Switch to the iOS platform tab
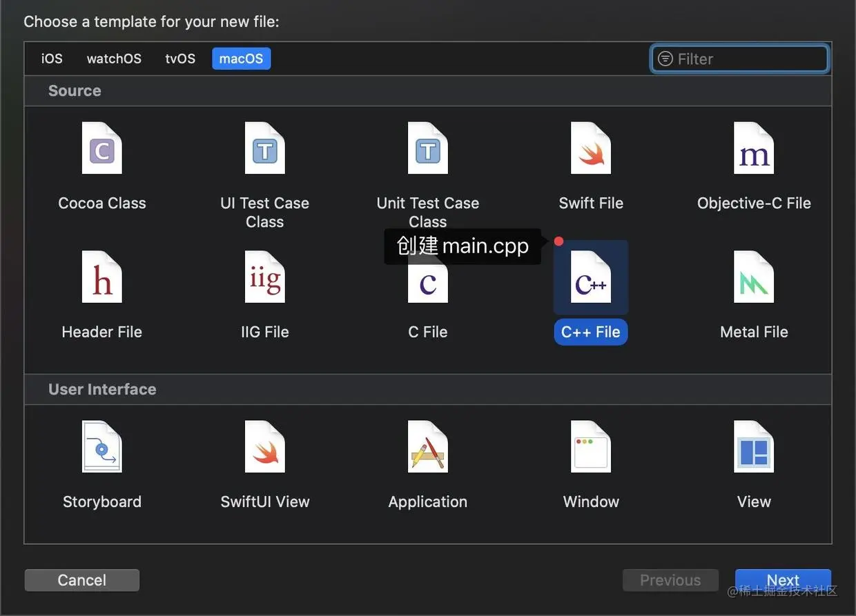This screenshot has width=856, height=616. click(52, 59)
